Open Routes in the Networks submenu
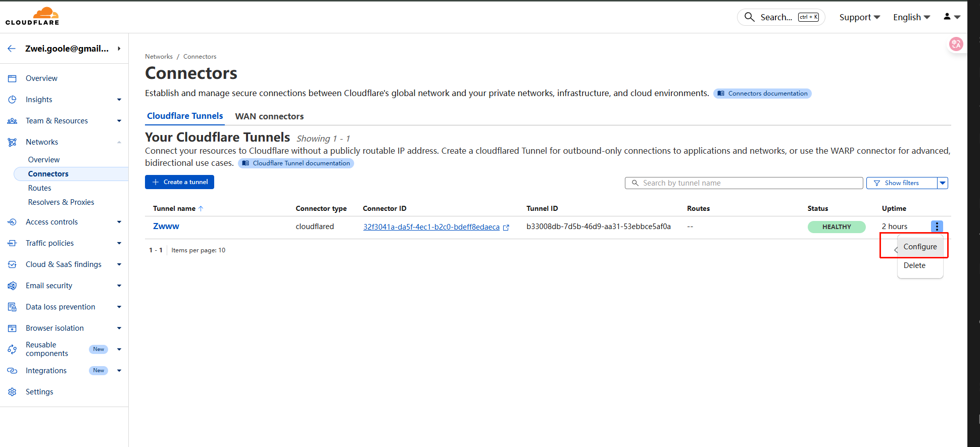 [39, 188]
